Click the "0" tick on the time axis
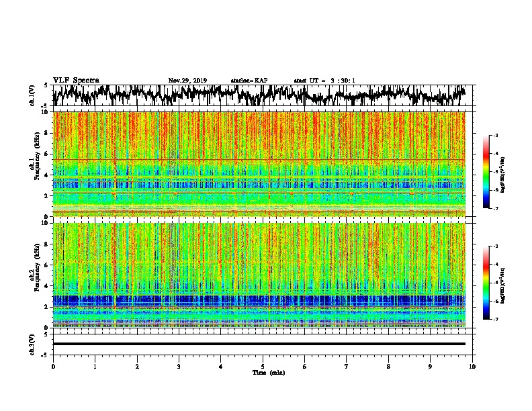Viewport: 532px width, 411px height. click(x=53, y=367)
